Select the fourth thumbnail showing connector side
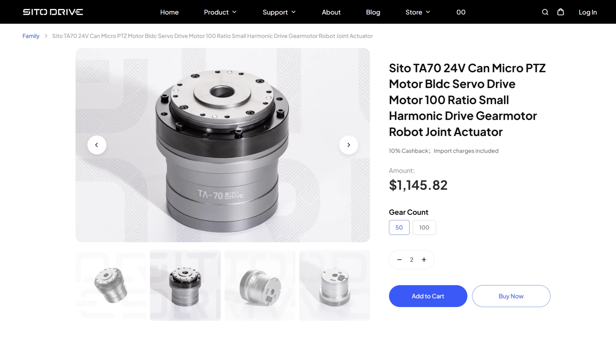This screenshot has width=616, height=364. point(335,285)
